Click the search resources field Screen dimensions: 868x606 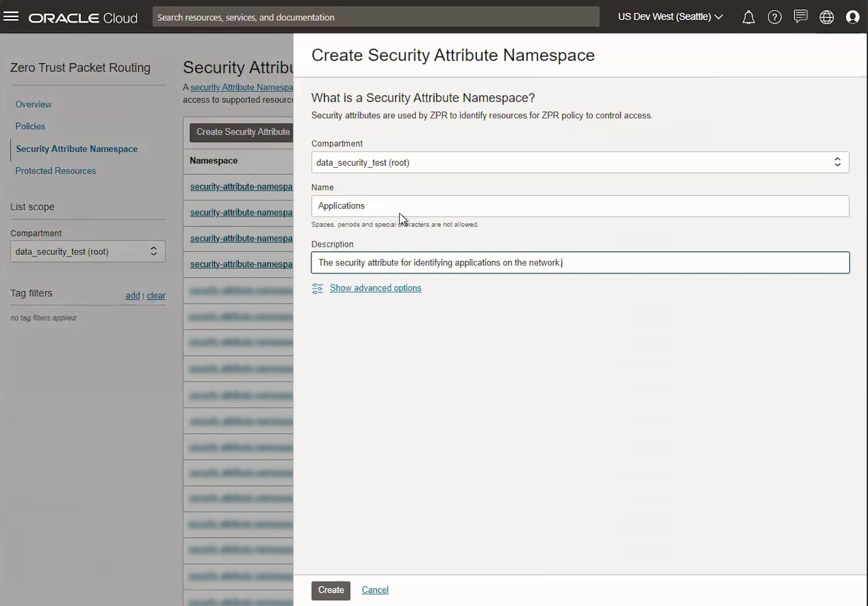pyautogui.click(x=375, y=17)
